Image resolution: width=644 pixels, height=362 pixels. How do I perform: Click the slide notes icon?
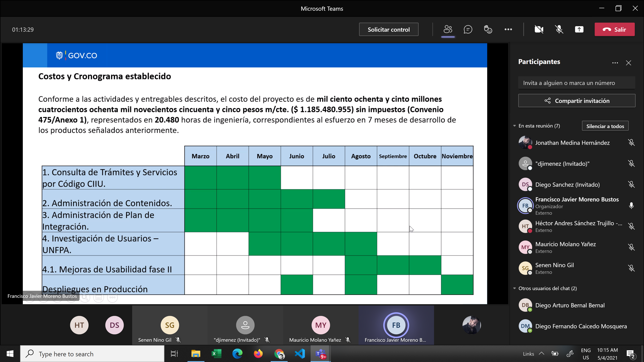coord(98,297)
